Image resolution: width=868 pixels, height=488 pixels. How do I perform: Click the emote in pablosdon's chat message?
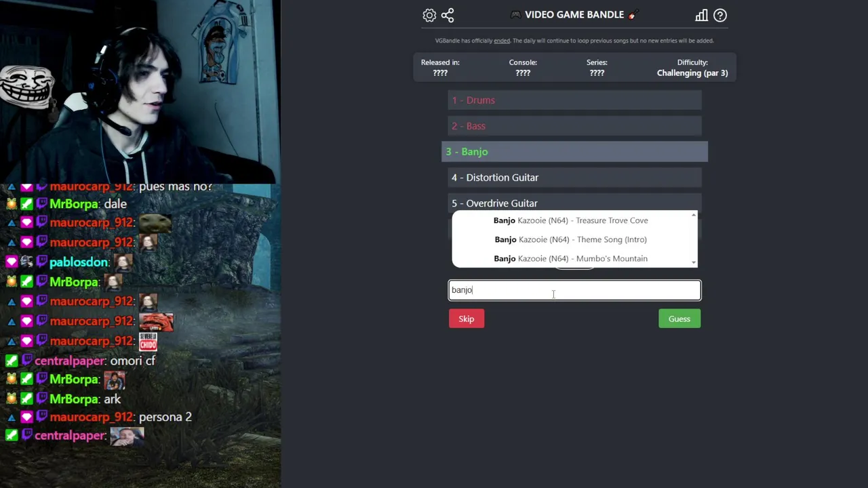[123, 262]
